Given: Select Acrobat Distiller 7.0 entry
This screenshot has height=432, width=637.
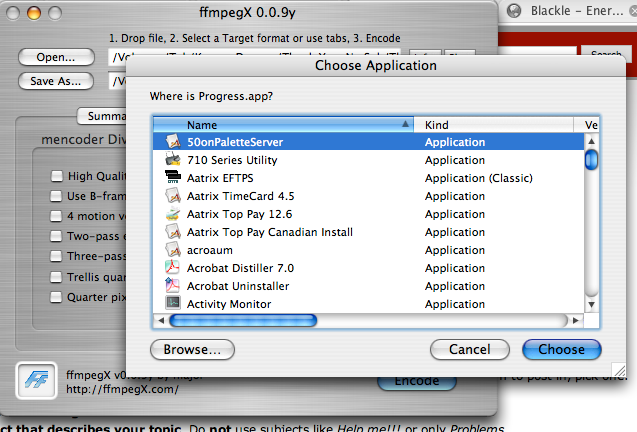Looking at the screenshot, I should (240, 268).
